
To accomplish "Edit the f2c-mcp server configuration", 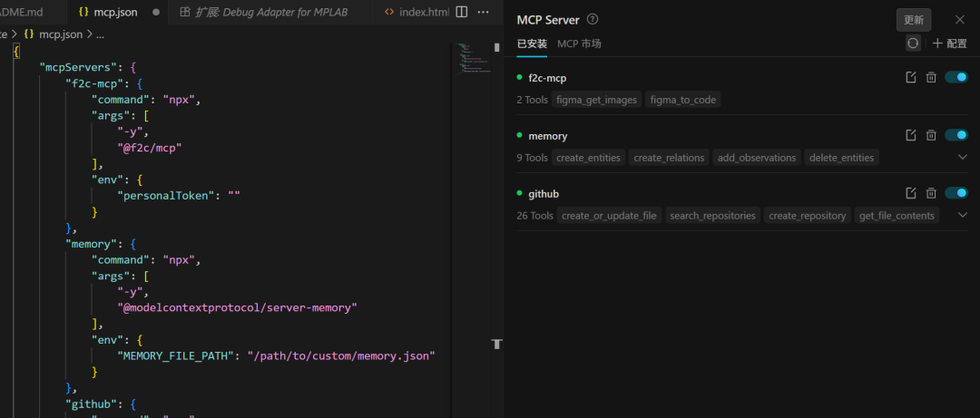I will pyautogui.click(x=911, y=77).
